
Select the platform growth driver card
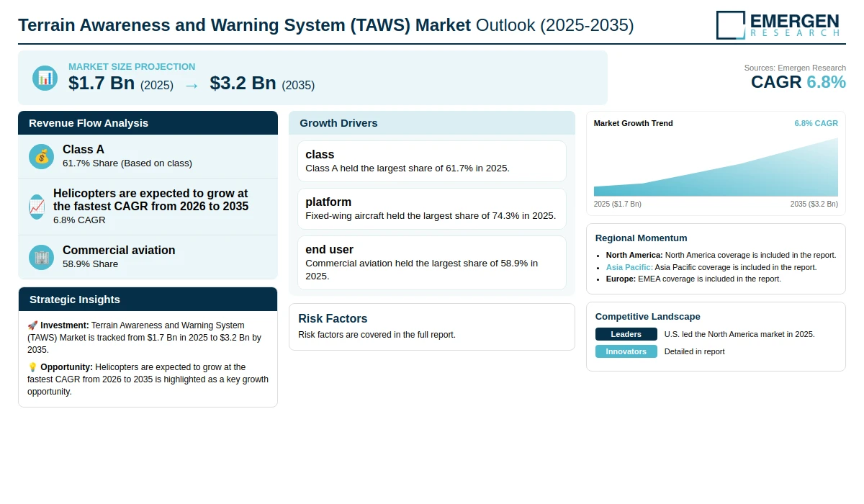(432, 209)
